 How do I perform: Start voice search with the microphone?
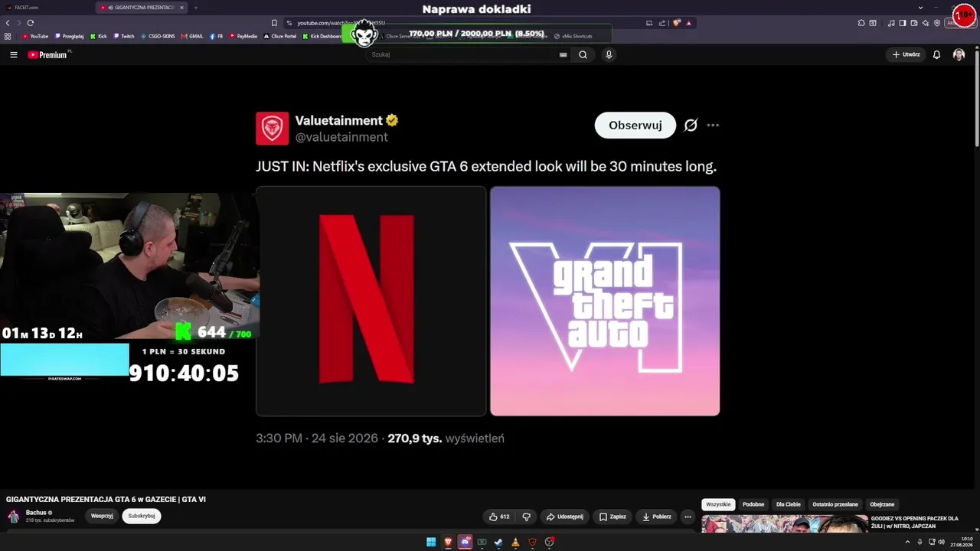click(609, 54)
